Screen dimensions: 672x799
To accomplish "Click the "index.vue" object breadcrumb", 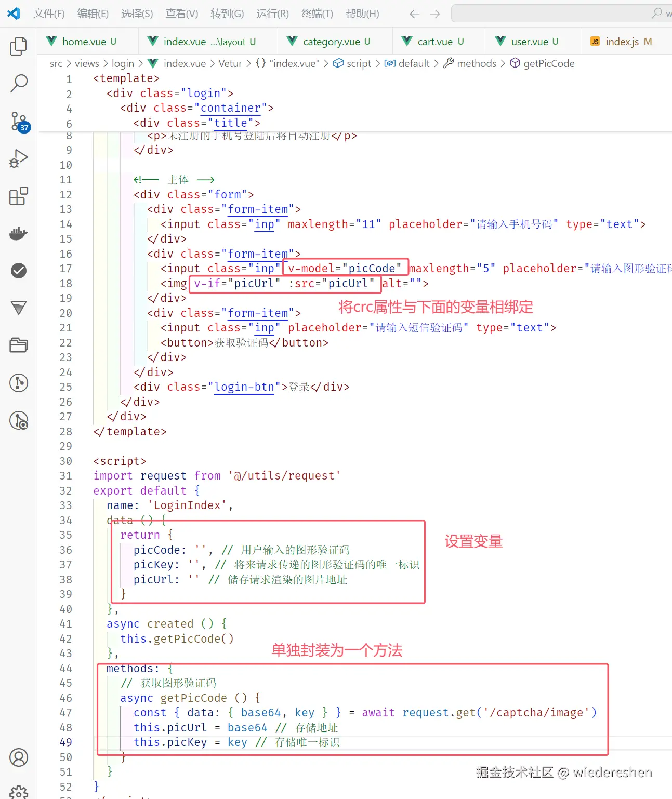I will pos(287,63).
